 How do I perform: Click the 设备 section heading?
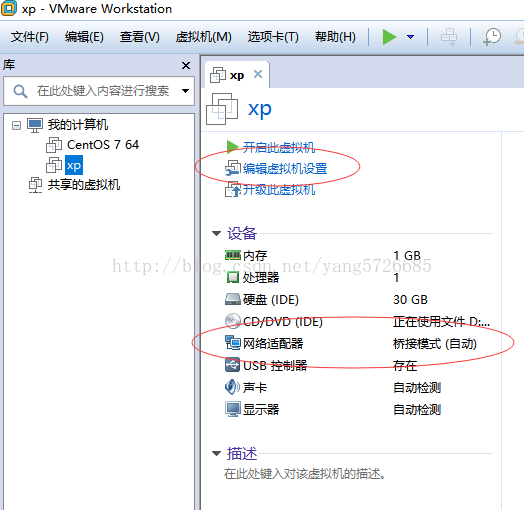coord(242,233)
